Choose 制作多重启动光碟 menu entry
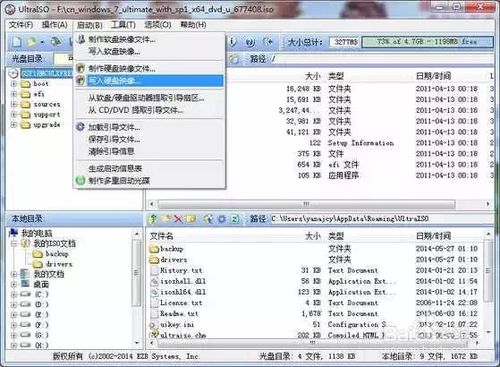The image size is (500, 367). (149, 181)
